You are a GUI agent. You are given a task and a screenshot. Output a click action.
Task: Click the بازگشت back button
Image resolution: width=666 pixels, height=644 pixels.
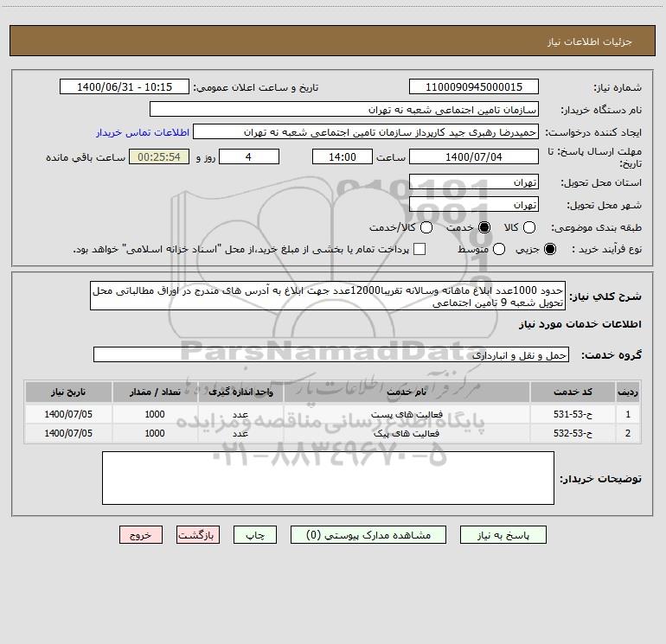pos(198,535)
